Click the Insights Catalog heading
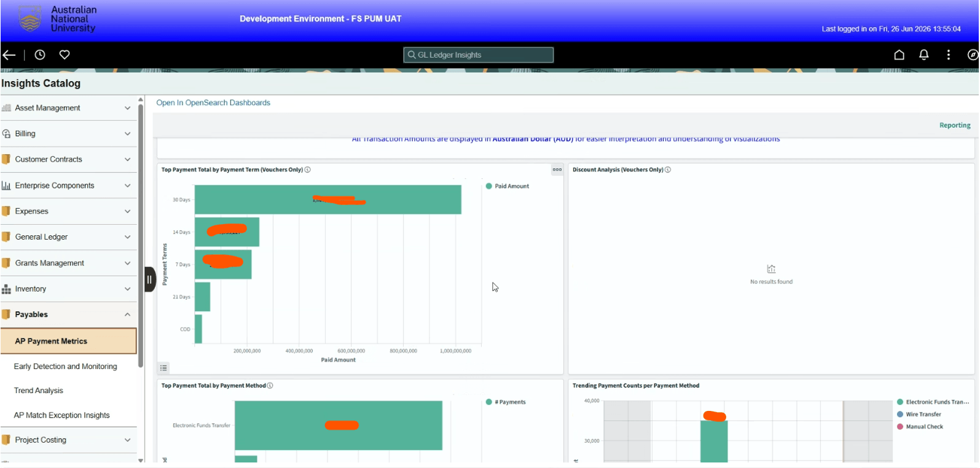980x468 pixels. (x=41, y=83)
